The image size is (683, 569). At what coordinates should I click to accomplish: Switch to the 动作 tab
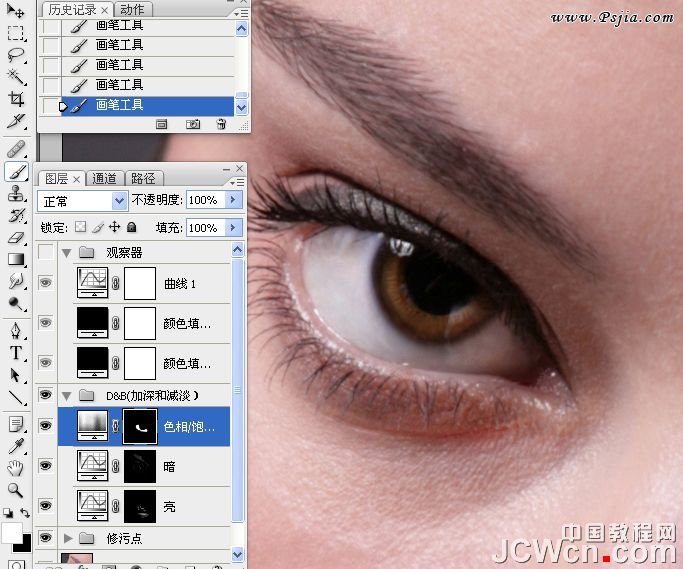click(133, 10)
